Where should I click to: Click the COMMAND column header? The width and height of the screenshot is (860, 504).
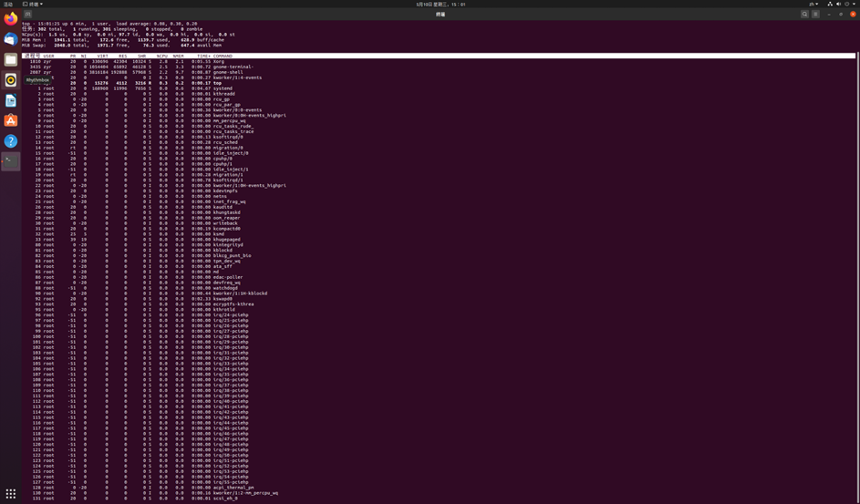(223, 56)
